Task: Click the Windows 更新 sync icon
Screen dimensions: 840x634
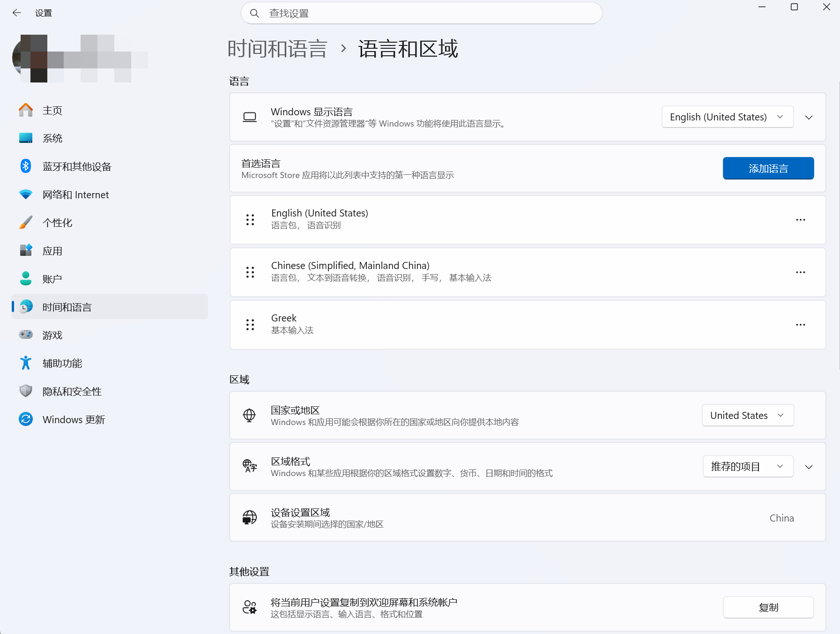Action: (26, 419)
